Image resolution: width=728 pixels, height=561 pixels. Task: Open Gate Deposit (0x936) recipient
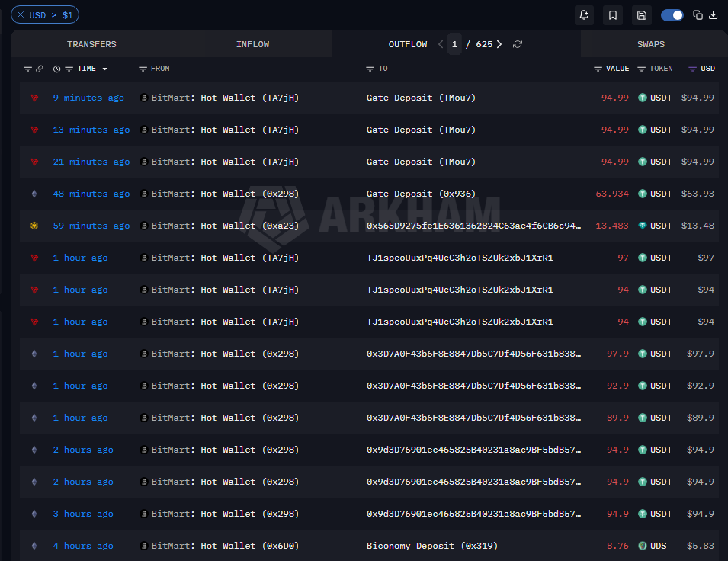[x=421, y=194]
